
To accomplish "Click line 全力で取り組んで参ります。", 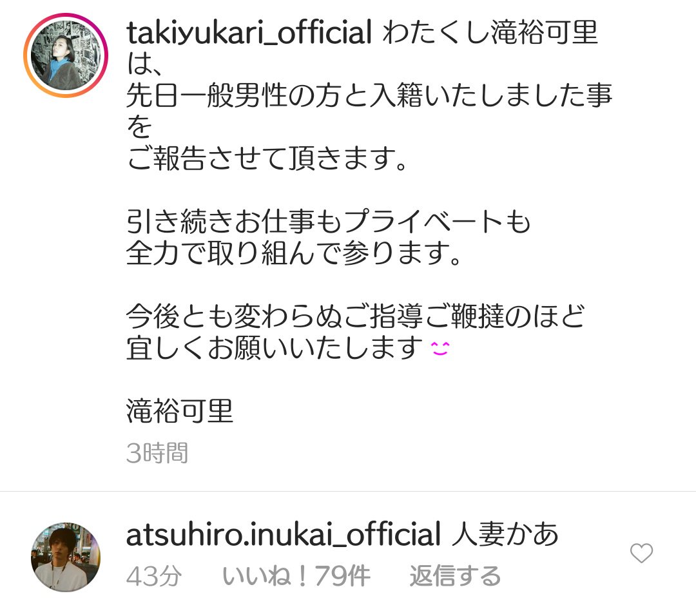I will coord(294,253).
